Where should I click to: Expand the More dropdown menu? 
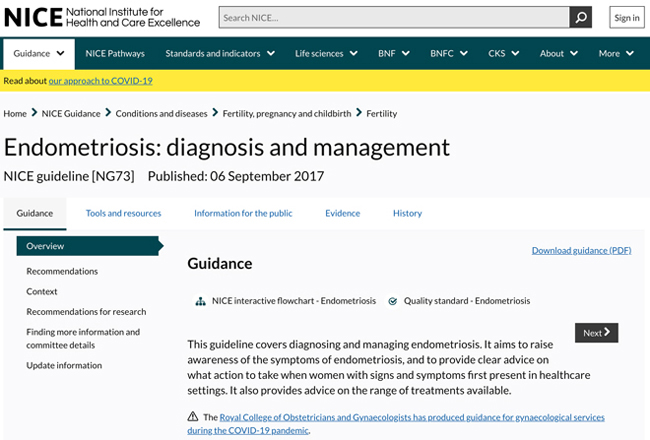click(x=616, y=53)
